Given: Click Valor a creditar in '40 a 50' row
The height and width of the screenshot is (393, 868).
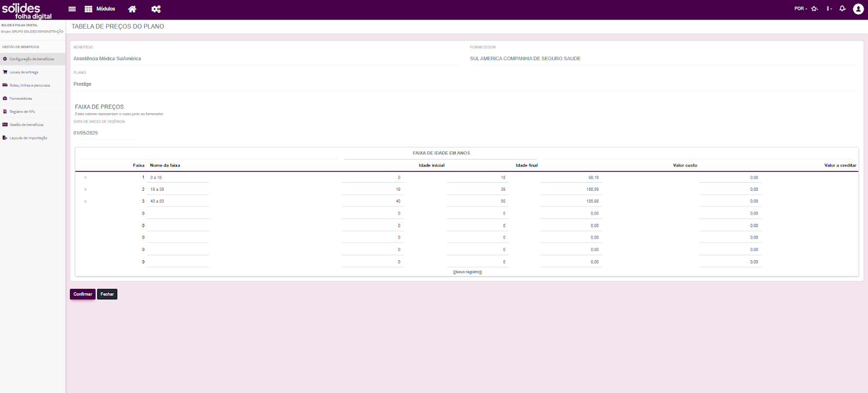Looking at the screenshot, I should pos(730,202).
